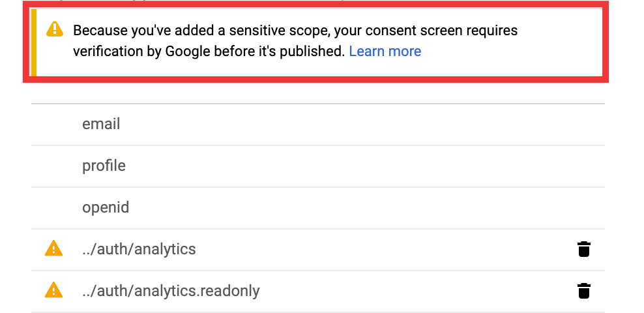Screen dimensions: 644x313
Task: Select the openid scope row
Action: [106, 207]
